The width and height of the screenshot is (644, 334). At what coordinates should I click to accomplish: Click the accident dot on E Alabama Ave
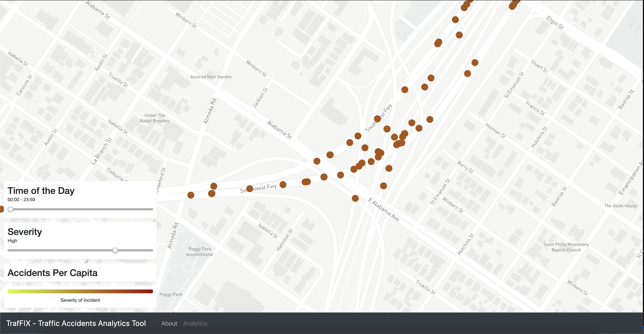[x=355, y=198]
